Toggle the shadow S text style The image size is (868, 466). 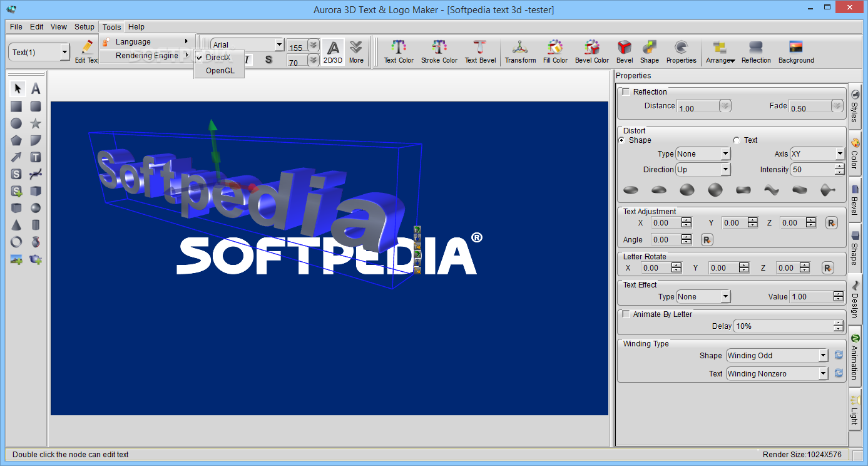(268, 60)
